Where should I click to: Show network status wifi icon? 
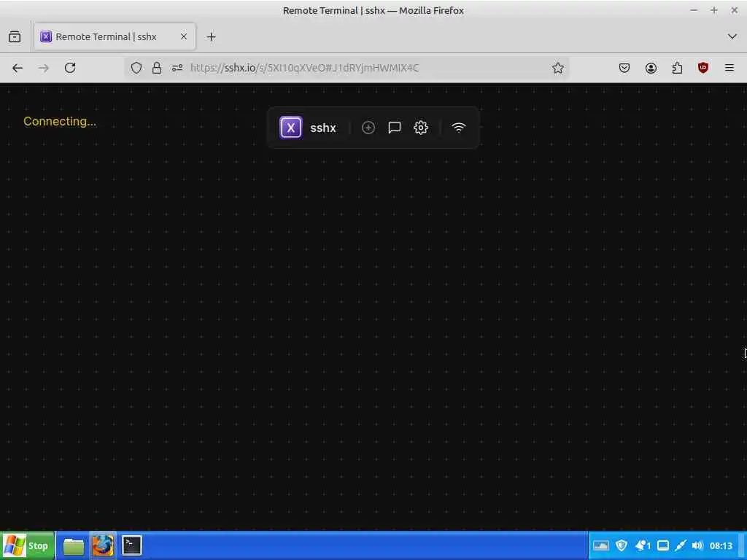pos(459,128)
